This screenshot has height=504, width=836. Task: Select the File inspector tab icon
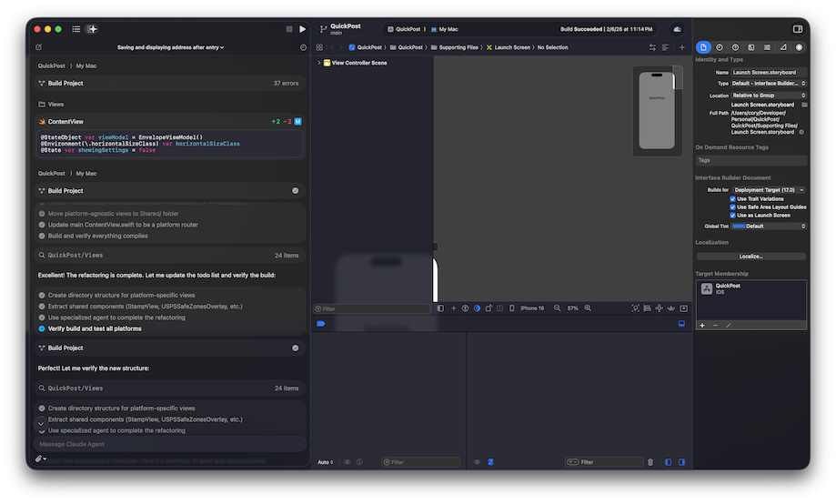click(x=703, y=47)
